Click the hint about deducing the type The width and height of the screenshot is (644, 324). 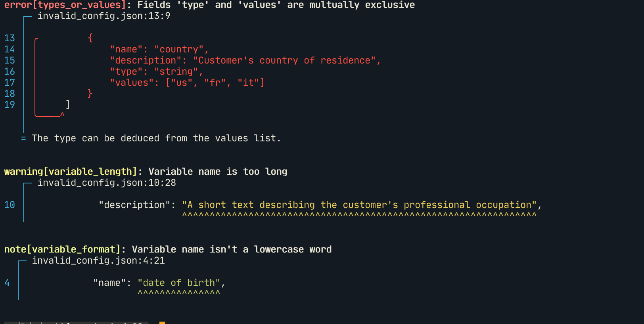pyautogui.click(x=156, y=138)
